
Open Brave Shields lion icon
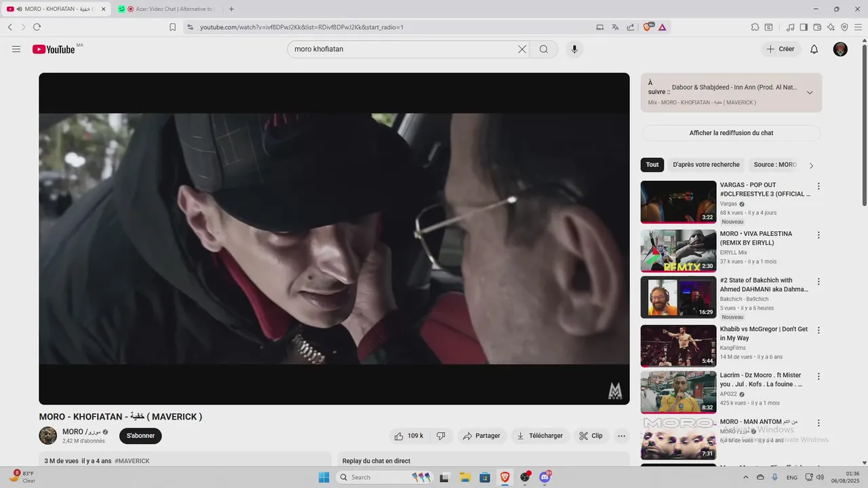[648, 27]
